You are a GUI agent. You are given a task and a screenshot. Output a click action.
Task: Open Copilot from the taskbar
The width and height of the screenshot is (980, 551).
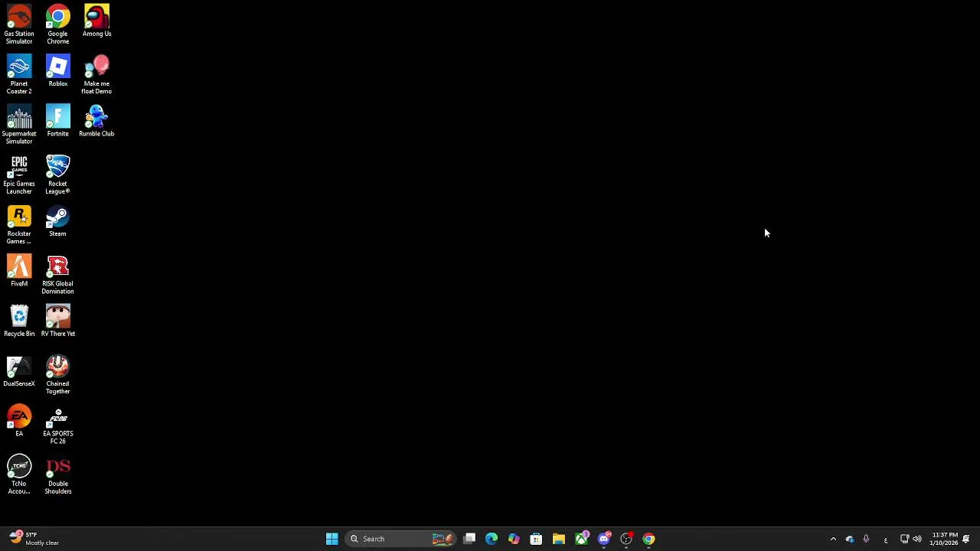(514, 539)
